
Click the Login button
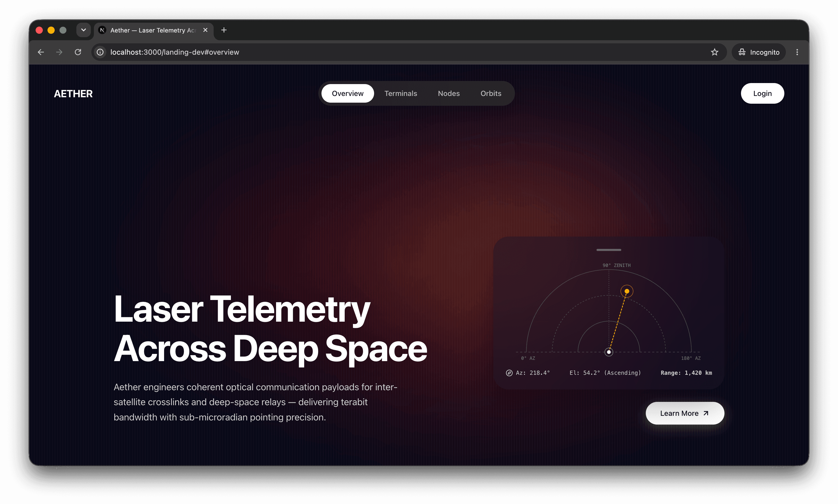[762, 93]
